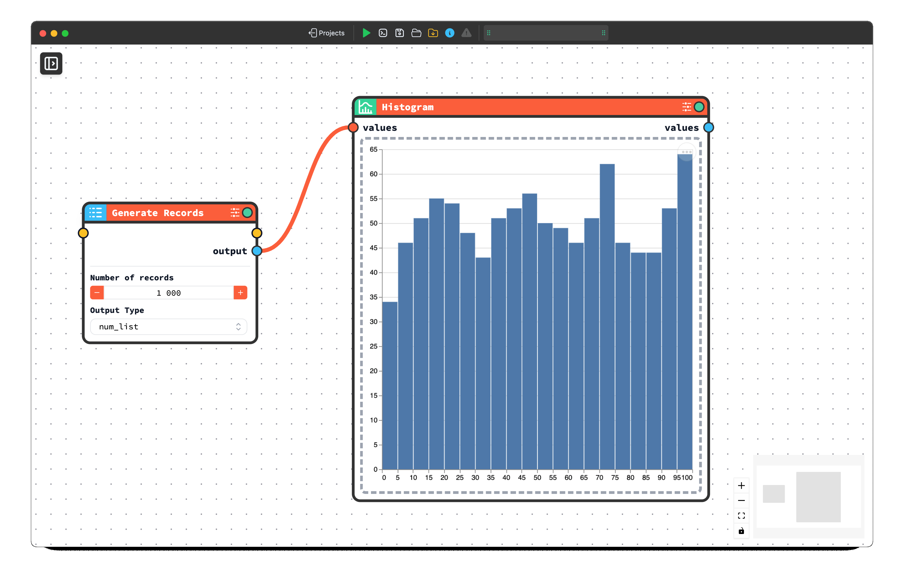Toggle the lock icon in zoom controls
Screen dimensions: 904x588
(x=741, y=531)
